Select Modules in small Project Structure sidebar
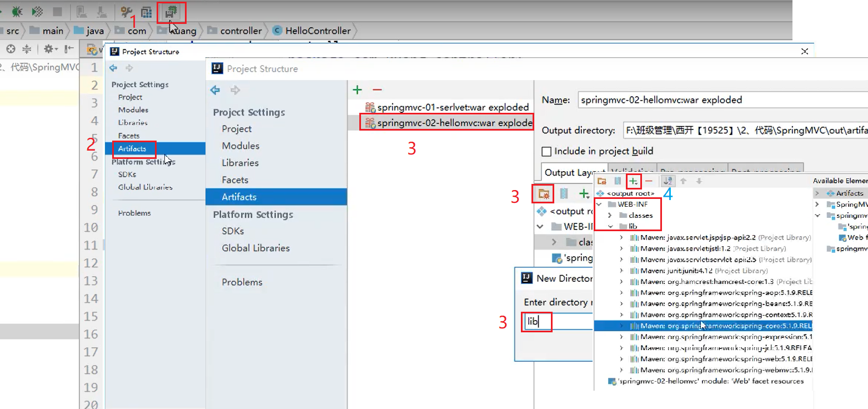Image resolution: width=868 pixels, height=409 pixels. (133, 109)
